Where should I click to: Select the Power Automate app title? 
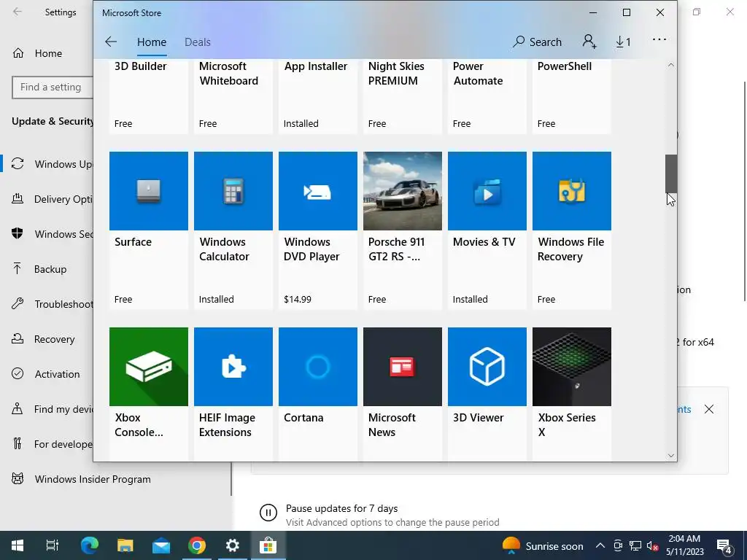[478, 74]
